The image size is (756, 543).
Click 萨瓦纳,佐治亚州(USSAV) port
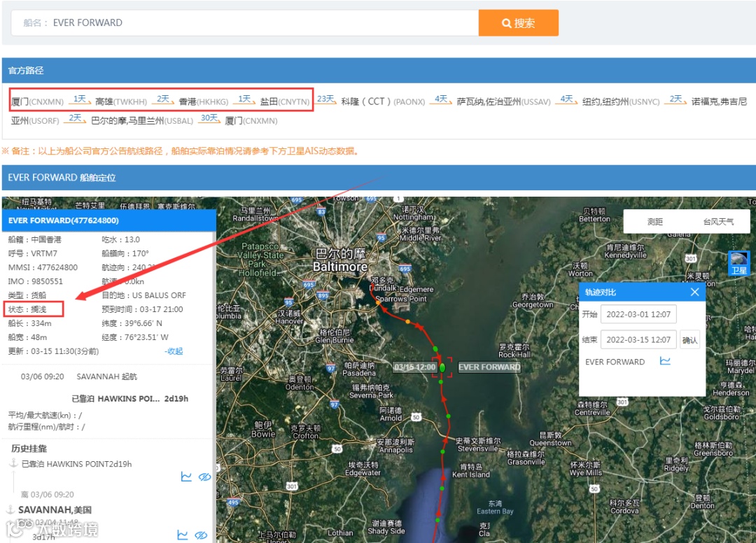pos(503,101)
